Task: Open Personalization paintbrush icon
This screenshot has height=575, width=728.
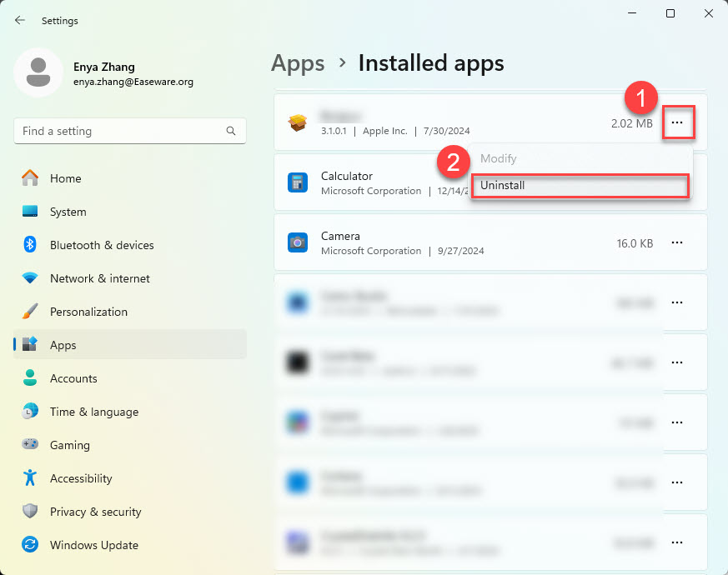Action: click(x=31, y=312)
